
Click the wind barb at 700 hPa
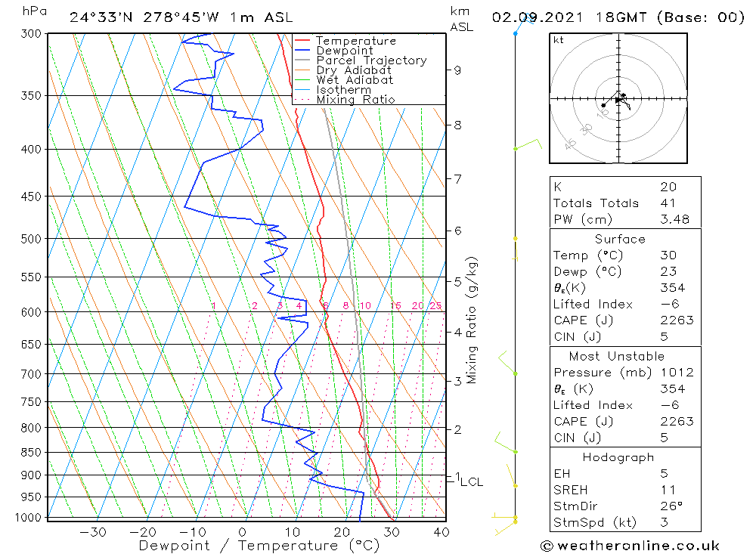(508, 363)
